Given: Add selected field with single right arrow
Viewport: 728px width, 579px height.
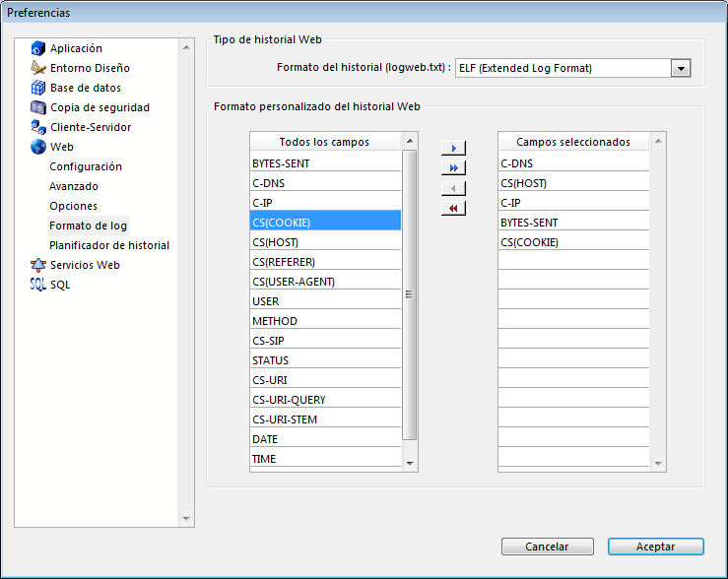Looking at the screenshot, I should tap(453, 148).
